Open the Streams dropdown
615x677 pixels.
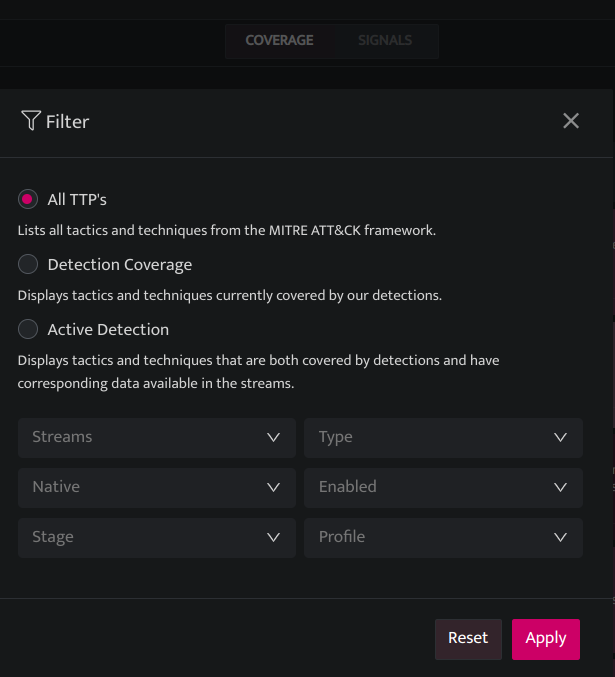(157, 437)
